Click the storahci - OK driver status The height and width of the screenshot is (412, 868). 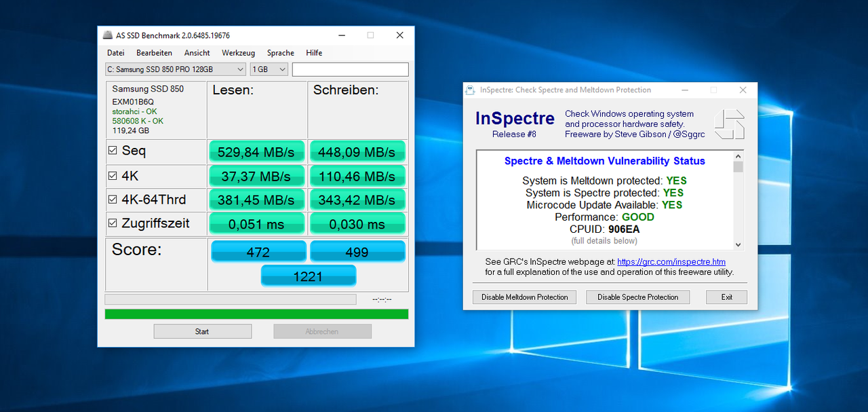tap(134, 111)
